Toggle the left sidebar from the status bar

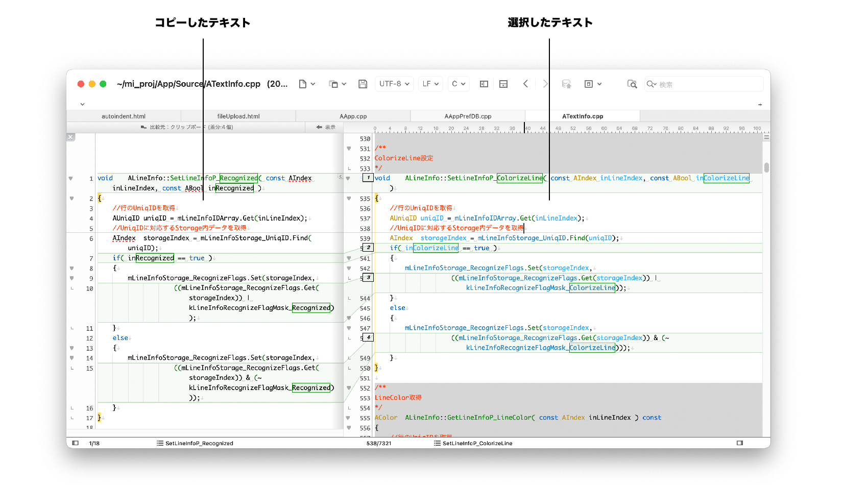[x=75, y=443]
